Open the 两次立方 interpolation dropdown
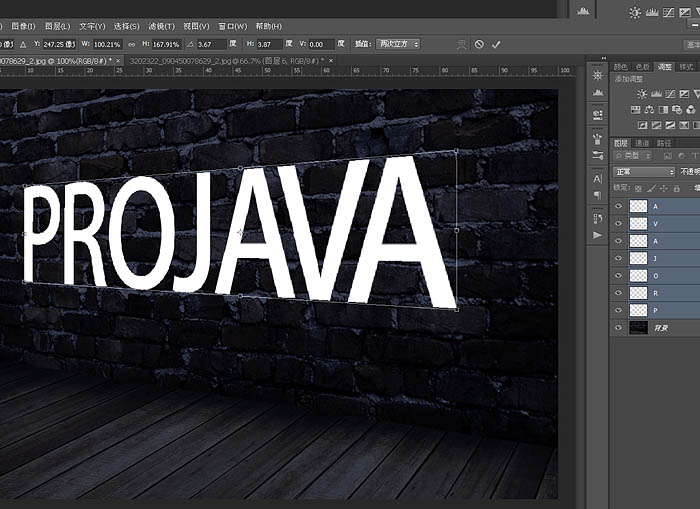The width and height of the screenshot is (700, 509). (x=399, y=45)
